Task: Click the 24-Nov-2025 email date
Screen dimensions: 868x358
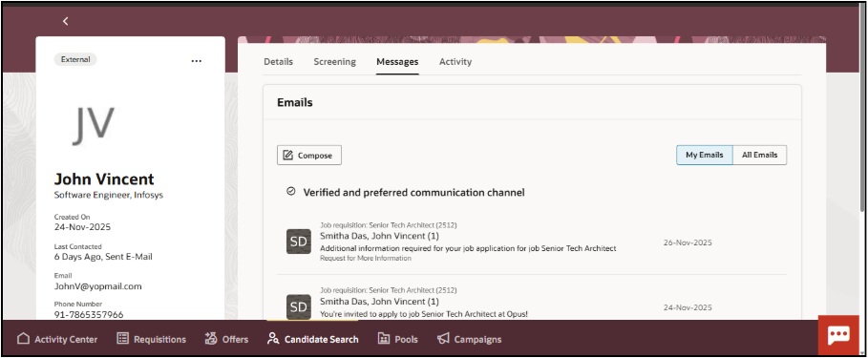Action: (x=688, y=307)
